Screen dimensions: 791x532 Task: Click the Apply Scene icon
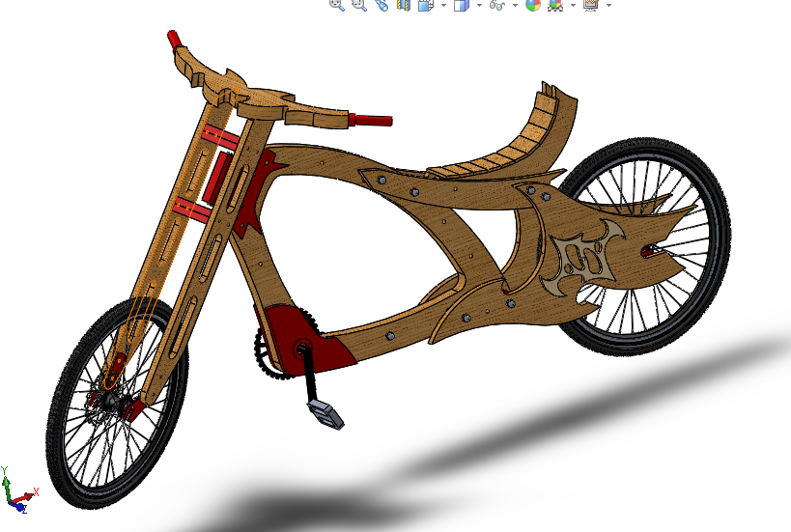point(555,5)
